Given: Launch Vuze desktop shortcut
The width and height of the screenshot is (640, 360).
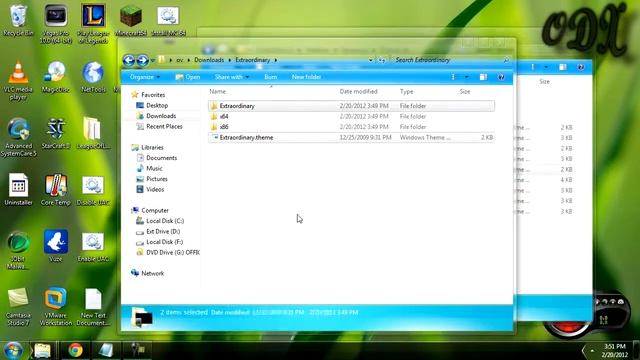Looking at the screenshot, I should (x=56, y=246).
